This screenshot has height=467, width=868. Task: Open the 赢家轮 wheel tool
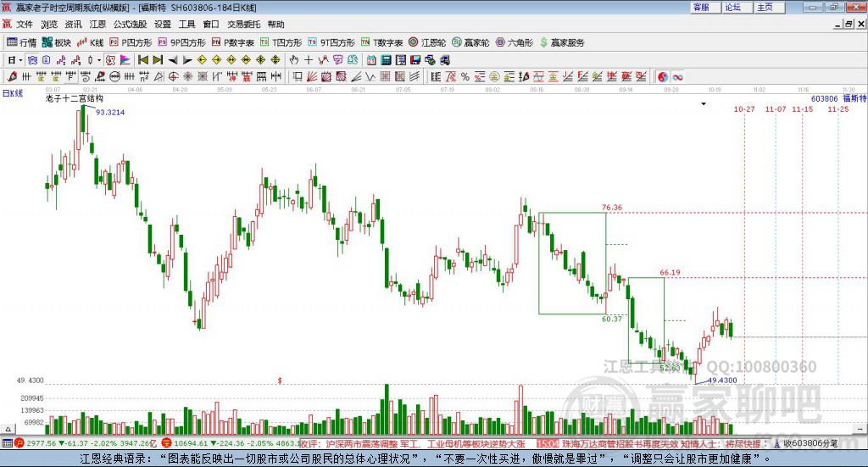point(470,42)
